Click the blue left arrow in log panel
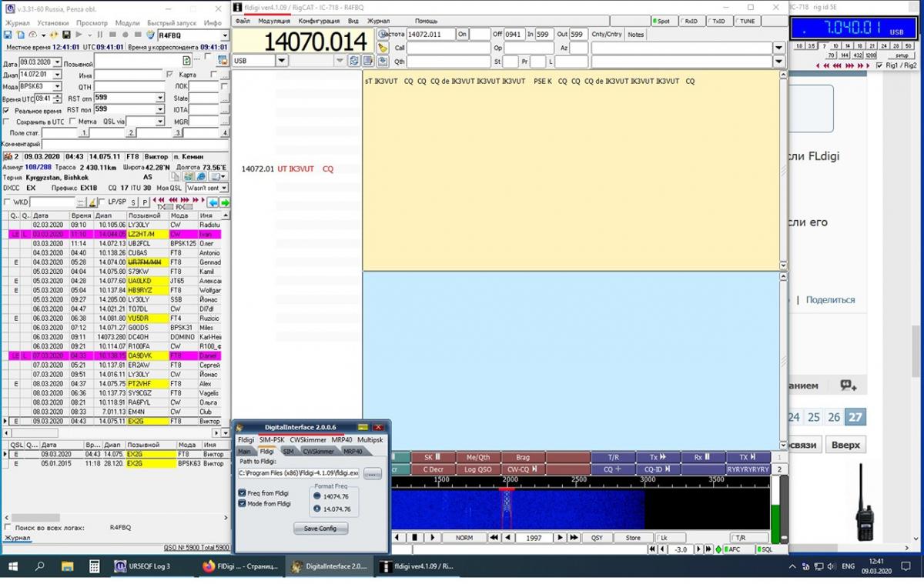The image size is (924, 584). click(213, 202)
